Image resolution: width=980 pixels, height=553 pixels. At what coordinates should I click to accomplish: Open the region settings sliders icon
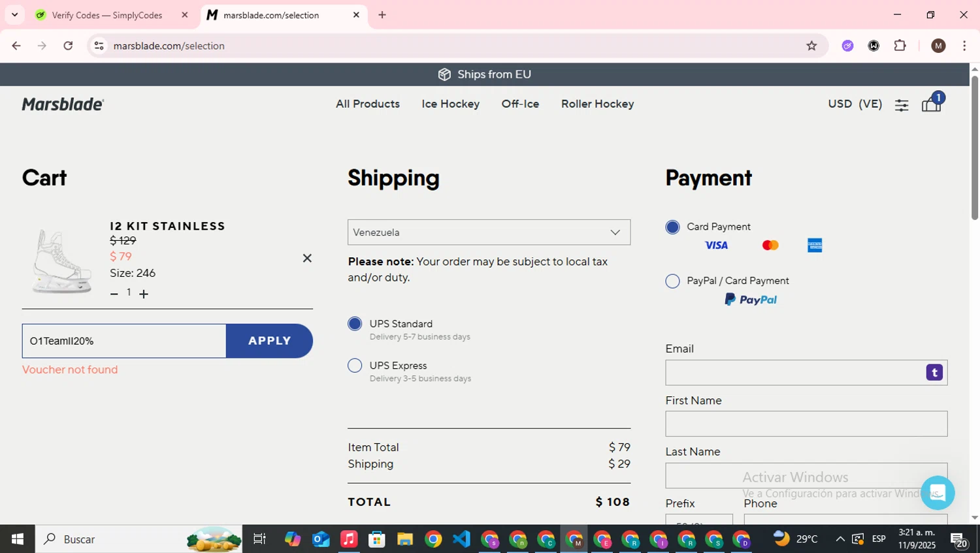click(902, 104)
